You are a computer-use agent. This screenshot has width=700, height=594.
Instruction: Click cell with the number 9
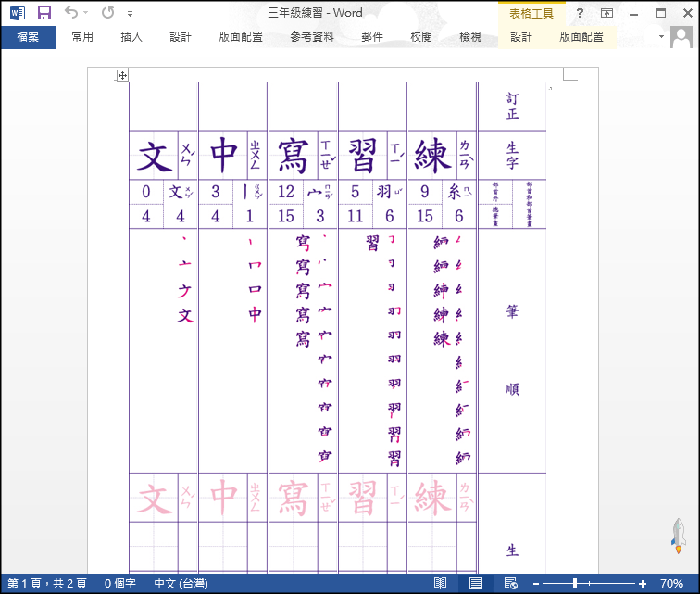(425, 192)
